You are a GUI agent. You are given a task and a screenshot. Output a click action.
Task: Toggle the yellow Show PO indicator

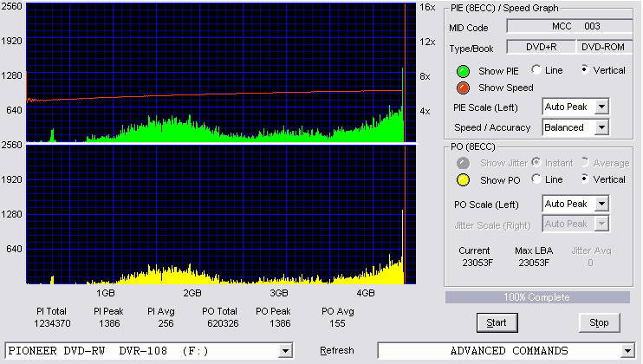pyautogui.click(x=463, y=180)
